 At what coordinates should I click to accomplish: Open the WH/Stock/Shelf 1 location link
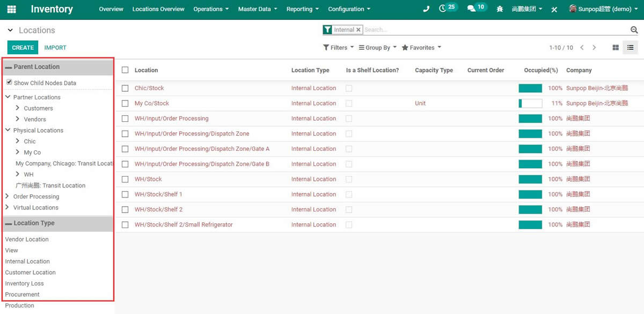pos(158,194)
